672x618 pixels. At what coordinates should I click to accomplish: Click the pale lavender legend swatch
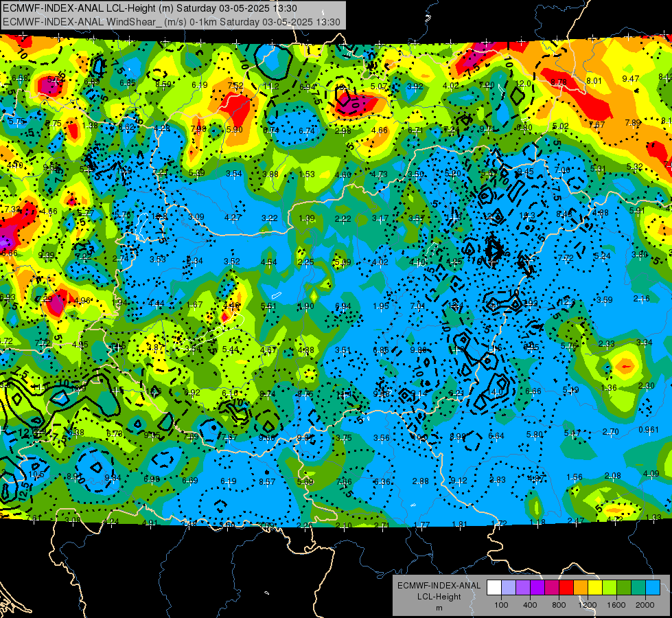pos(509,588)
